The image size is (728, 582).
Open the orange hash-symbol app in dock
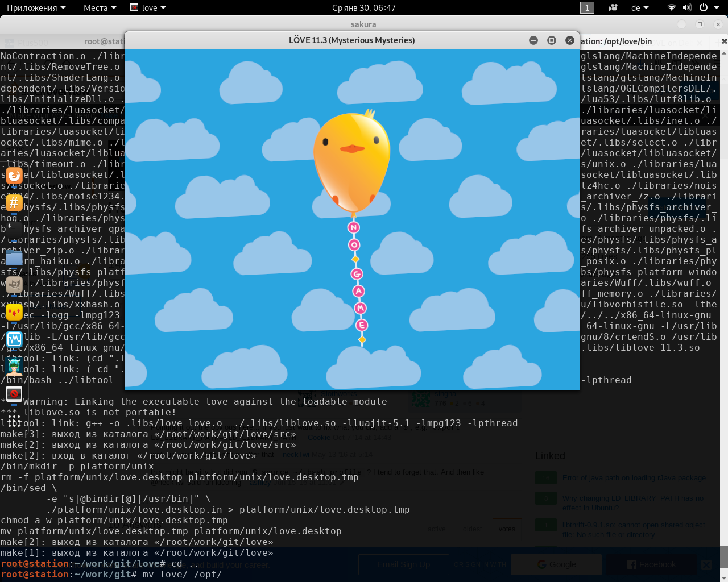point(14,202)
